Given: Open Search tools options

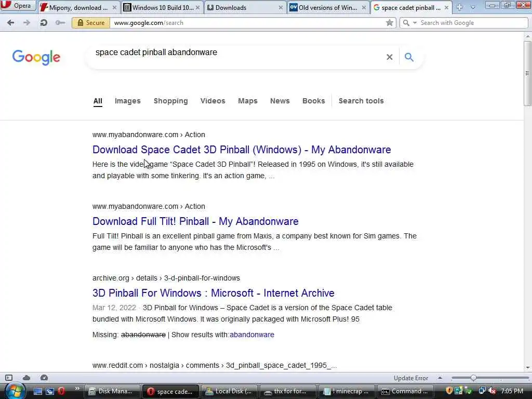Looking at the screenshot, I should pos(361,101).
